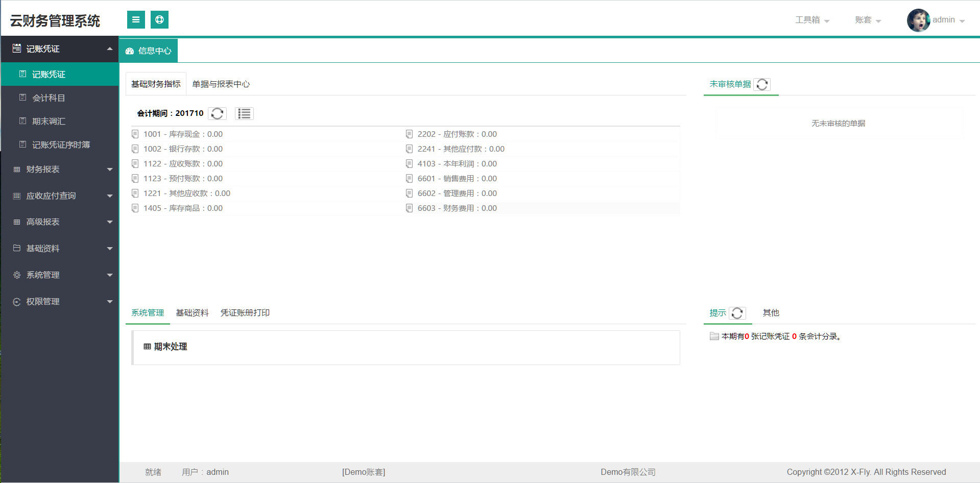Click the 期末处理 panel heading
This screenshot has width=980, height=483.
click(171, 347)
